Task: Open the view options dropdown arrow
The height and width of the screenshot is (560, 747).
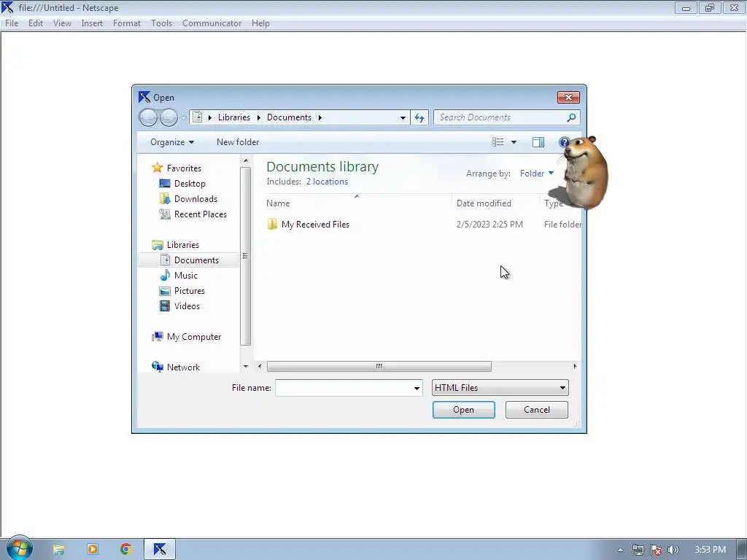Action: point(514,142)
